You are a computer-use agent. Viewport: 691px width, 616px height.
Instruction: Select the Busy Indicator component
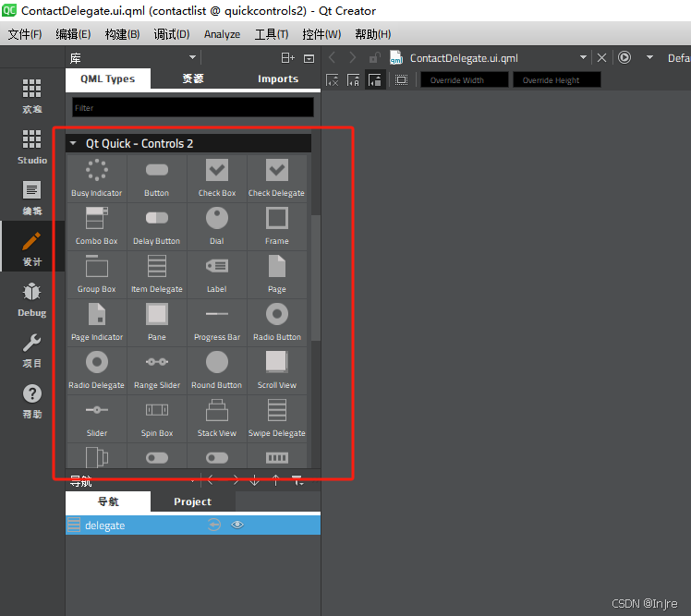[96, 178]
